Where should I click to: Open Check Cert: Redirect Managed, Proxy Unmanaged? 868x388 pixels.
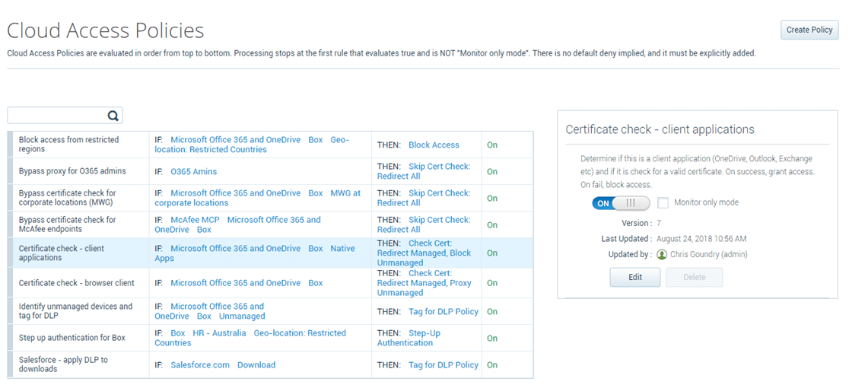pyautogui.click(x=424, y=283)
